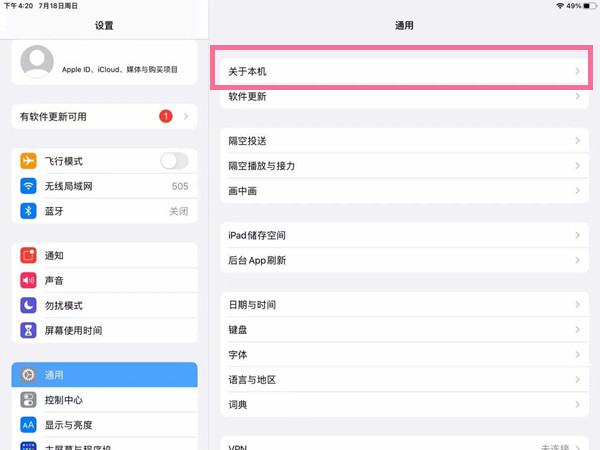
Task: Open the 隔空投送 AirDrop setting
Action: coord(400,141)
